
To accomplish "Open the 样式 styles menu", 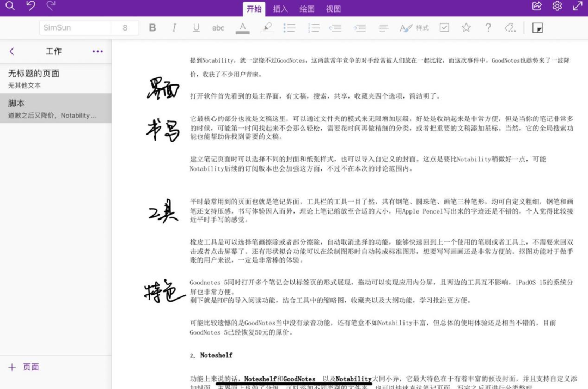I will [414, 28].
